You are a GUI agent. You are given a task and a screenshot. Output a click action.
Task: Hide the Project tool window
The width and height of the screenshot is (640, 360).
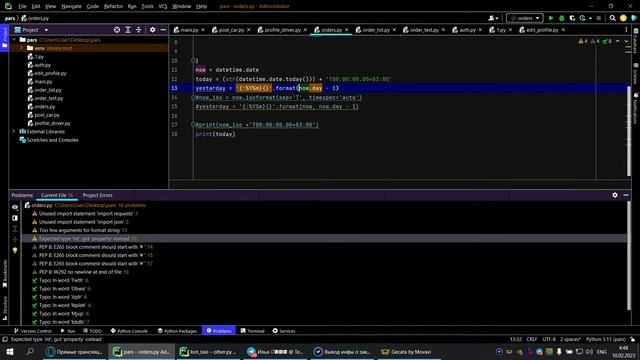click(163, 30)
